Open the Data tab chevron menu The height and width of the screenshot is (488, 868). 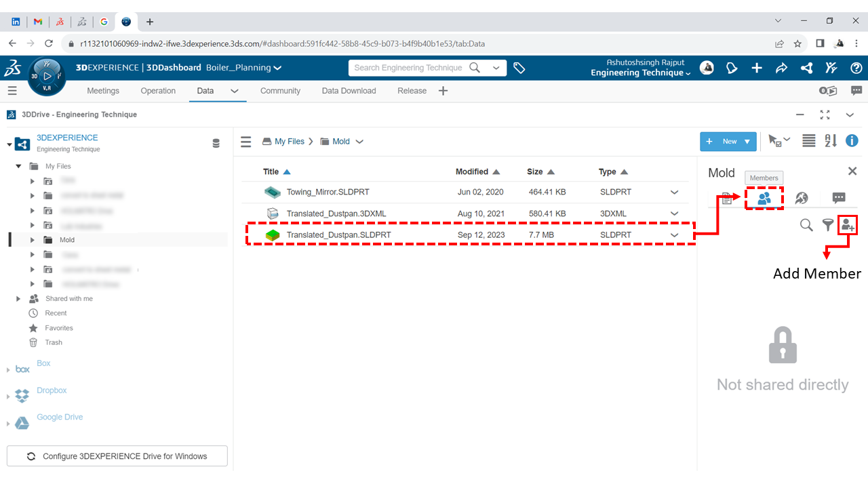[x=235, y=91]
